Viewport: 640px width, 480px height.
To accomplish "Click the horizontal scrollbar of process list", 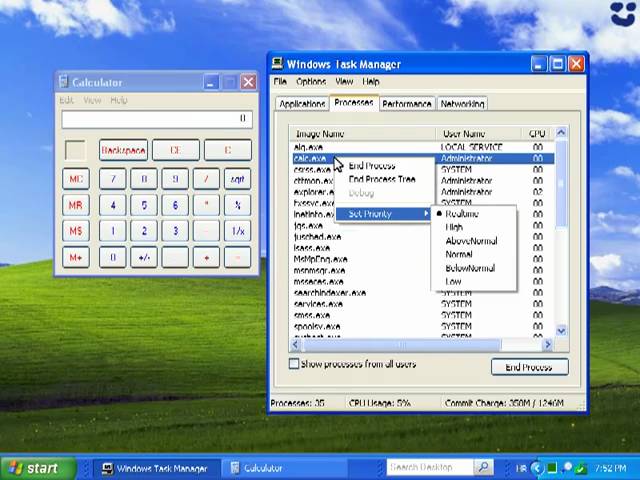I will 400,345.
